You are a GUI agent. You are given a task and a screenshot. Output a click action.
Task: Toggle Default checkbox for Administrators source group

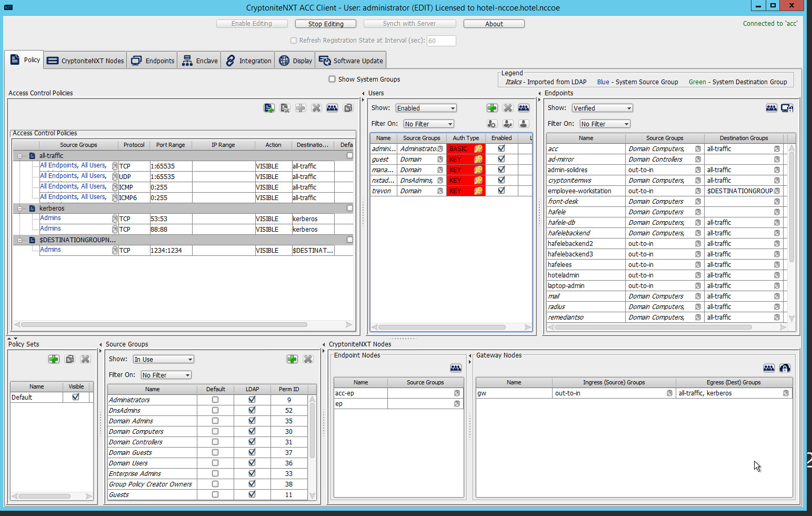click(x=215, y=400)
